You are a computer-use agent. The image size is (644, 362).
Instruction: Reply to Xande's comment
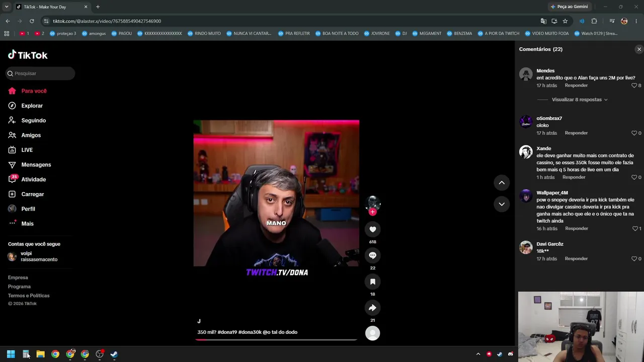click(x=574, y=177)
